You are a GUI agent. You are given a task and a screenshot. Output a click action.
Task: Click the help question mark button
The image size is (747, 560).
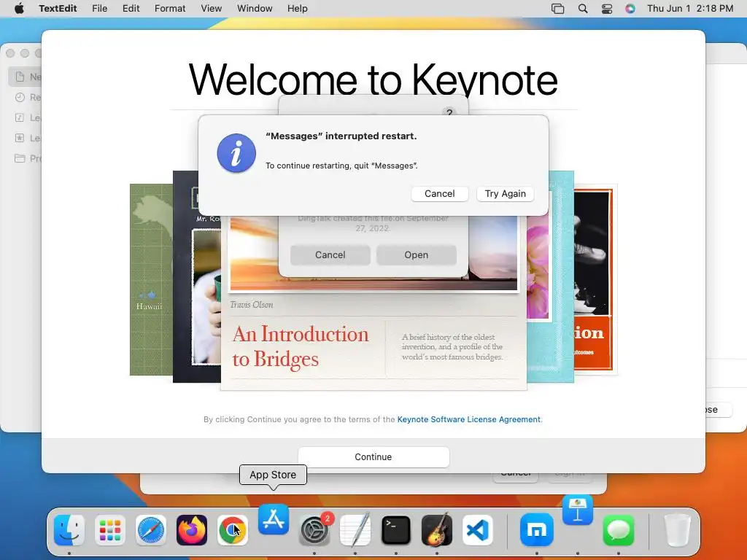click(x=449, y=112)
